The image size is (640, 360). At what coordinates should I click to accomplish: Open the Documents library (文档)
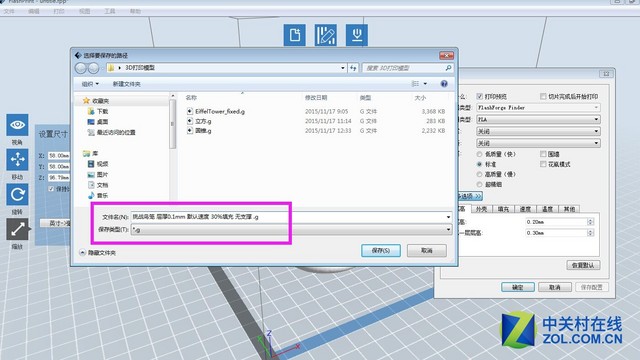[x=98, y=185]
